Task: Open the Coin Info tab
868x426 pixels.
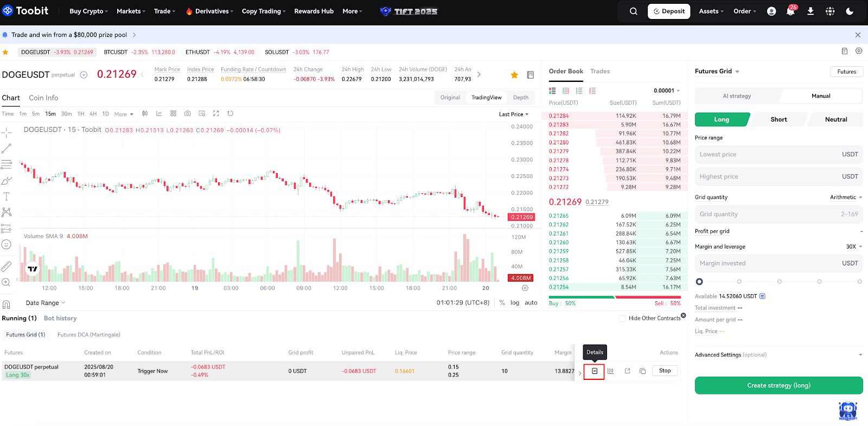Action: tap(43, 98)
